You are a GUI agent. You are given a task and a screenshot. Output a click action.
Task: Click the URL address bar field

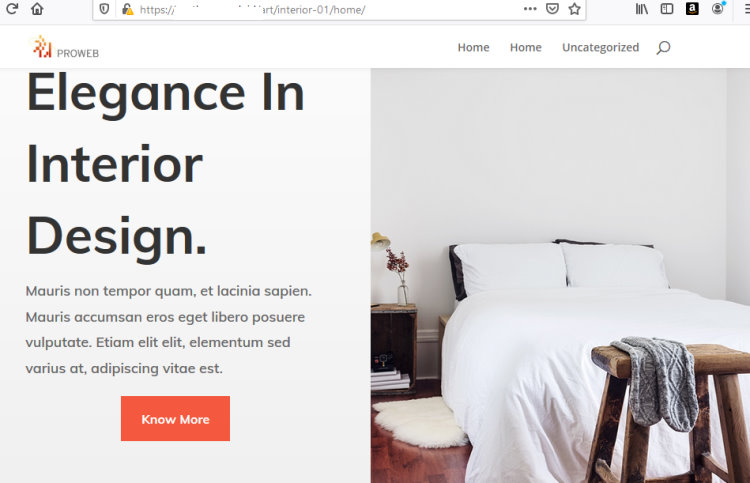point(330,10)
